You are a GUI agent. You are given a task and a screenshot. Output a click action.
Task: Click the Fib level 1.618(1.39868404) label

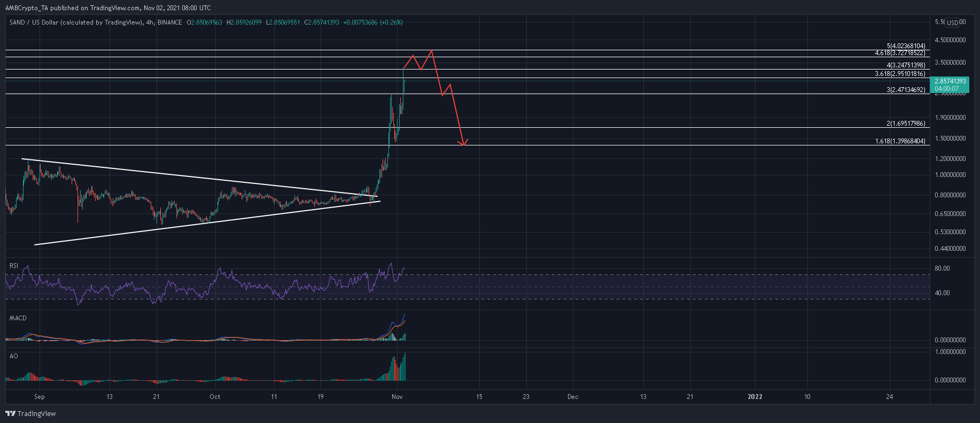click(900, 141)
